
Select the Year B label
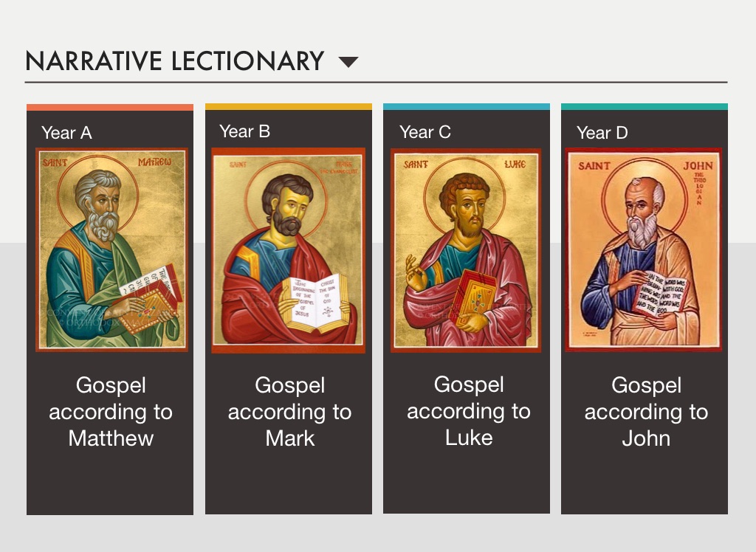pos(244,131)
